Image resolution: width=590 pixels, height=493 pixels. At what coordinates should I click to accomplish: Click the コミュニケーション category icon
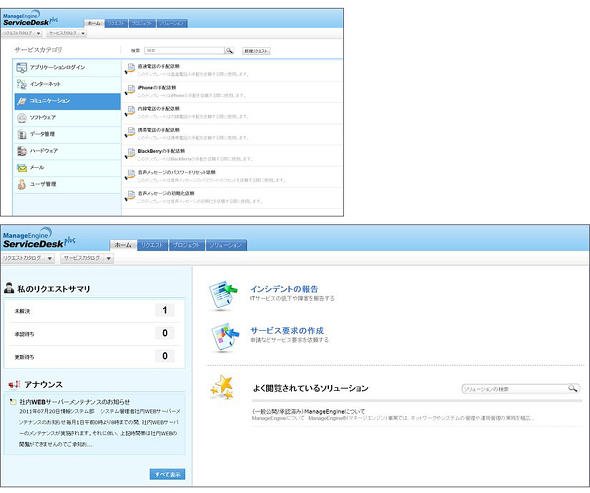click(22, 101)
